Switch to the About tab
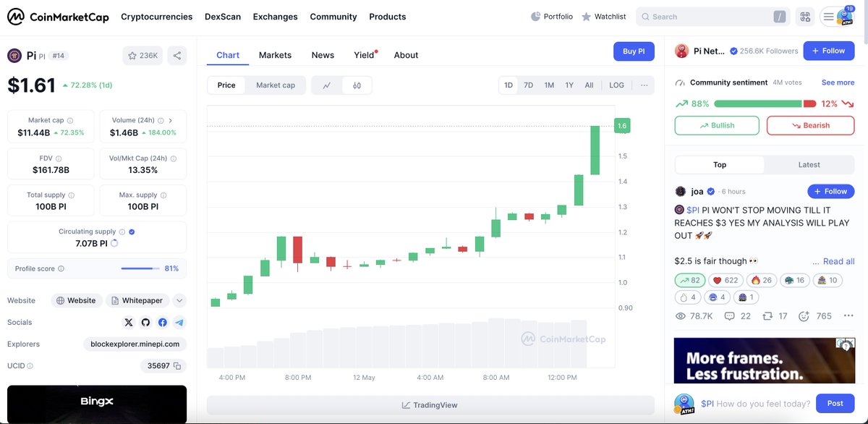The width and height of the screenshot is (868, 424). pos(406,55)
